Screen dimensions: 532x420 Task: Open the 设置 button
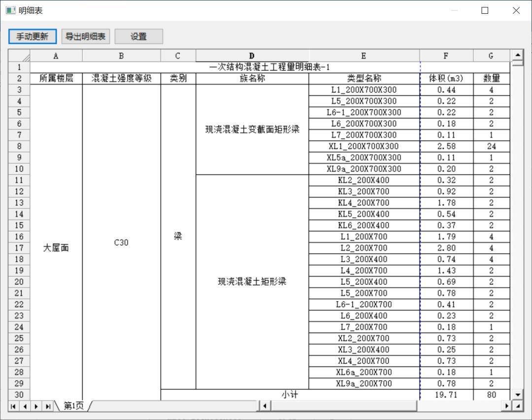pos(139,36)
